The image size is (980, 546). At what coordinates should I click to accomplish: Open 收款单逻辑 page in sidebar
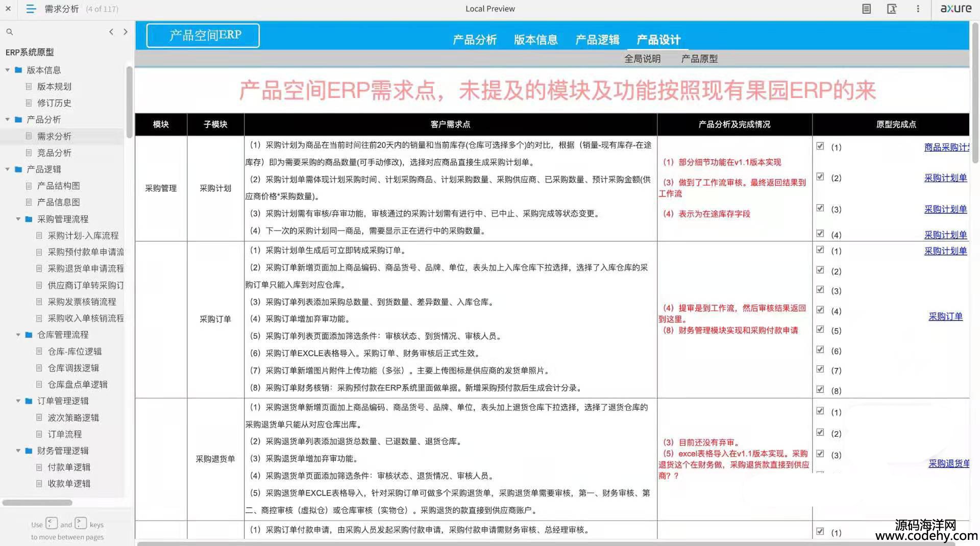click(x=69, y=483)
